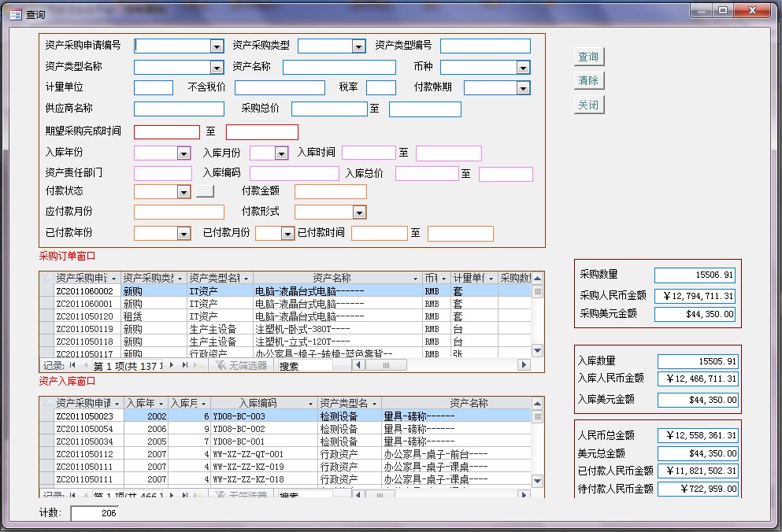This screenshot has width=782, height=532.
Task: Open the 入库年 column header arrow in 资产入库 grid
Action: point(161,404)
